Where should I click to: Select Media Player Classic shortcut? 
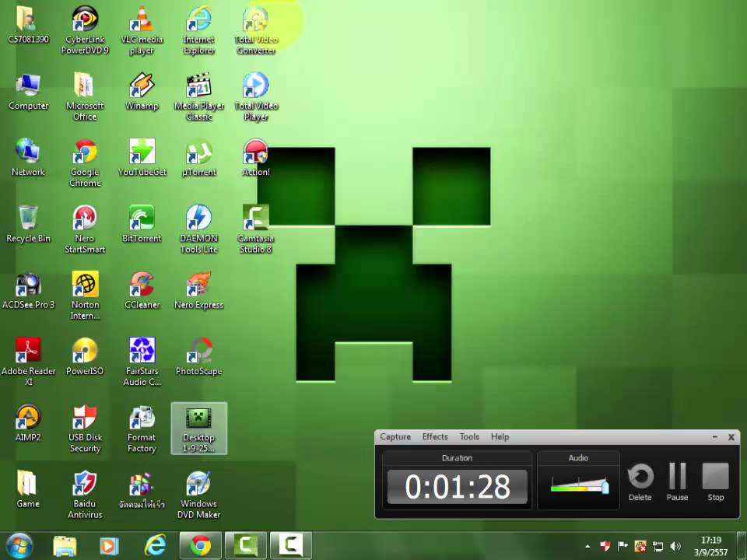coord(198,96)
